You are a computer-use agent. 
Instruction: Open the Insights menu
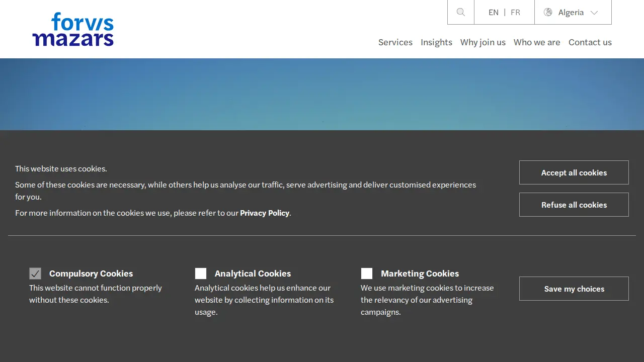click(436, 42)
